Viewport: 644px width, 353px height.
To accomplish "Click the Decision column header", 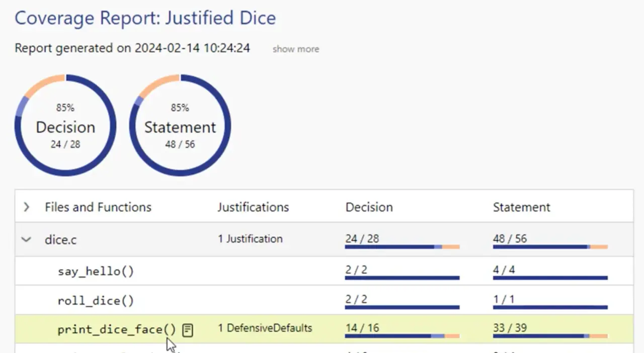I will tap(369, 207).
